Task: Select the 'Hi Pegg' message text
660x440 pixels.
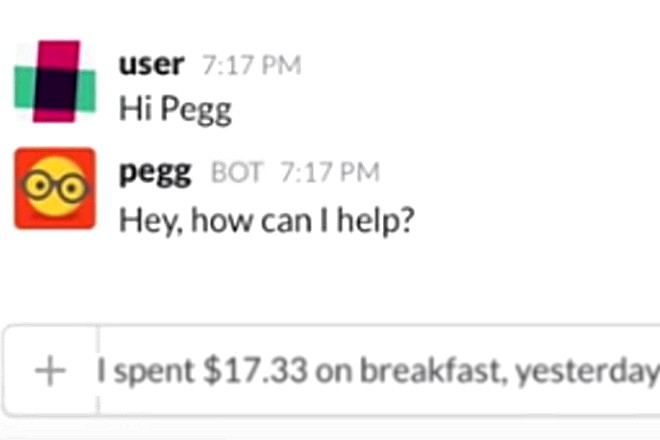Action: [175, 109]
